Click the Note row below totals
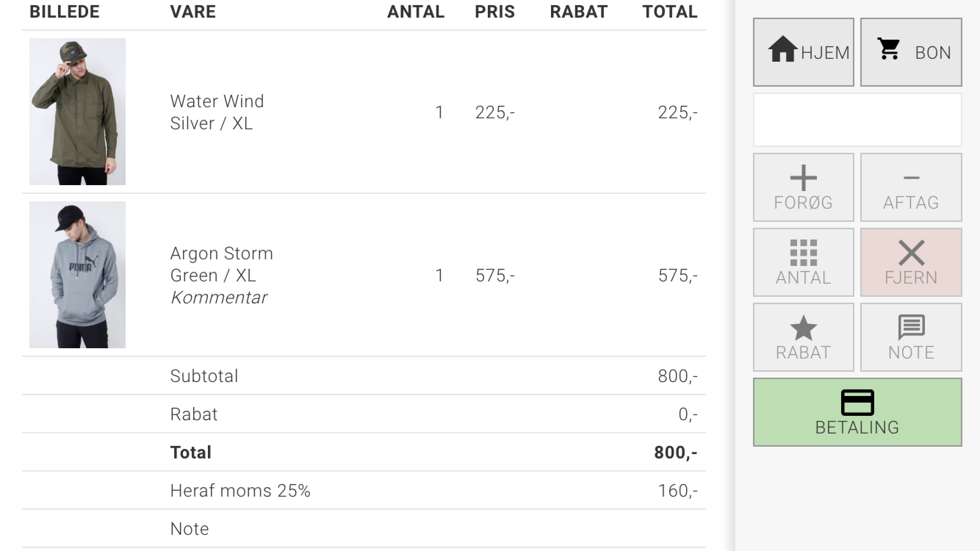The height and width of the screenshot is (551, 980). click(364, 529)
